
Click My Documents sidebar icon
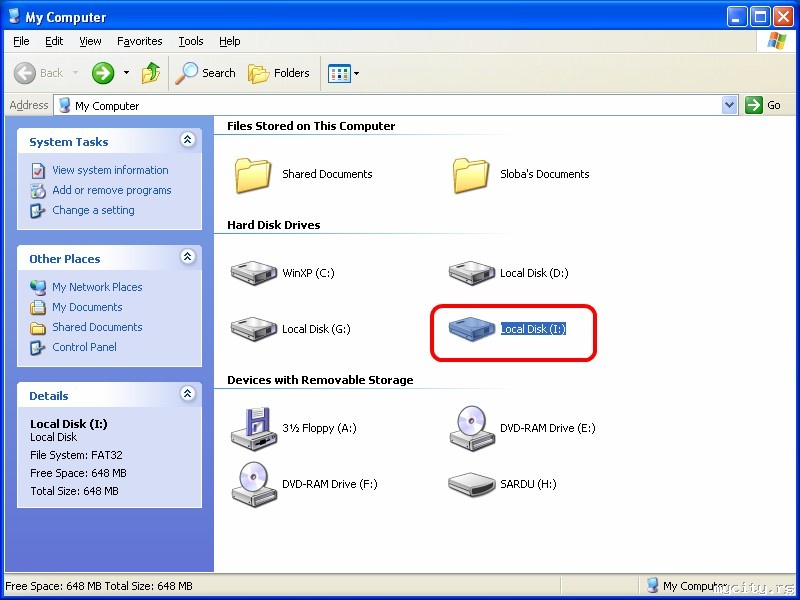(38, 307)
